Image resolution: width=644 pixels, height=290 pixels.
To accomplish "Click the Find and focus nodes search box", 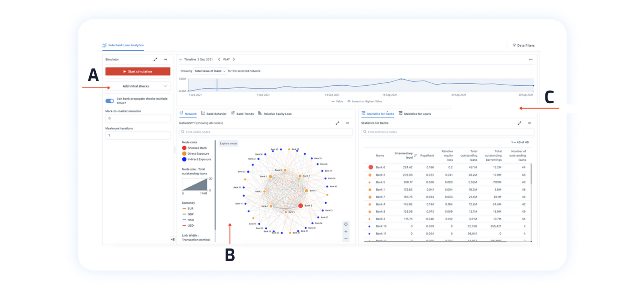I will [448, 132].
